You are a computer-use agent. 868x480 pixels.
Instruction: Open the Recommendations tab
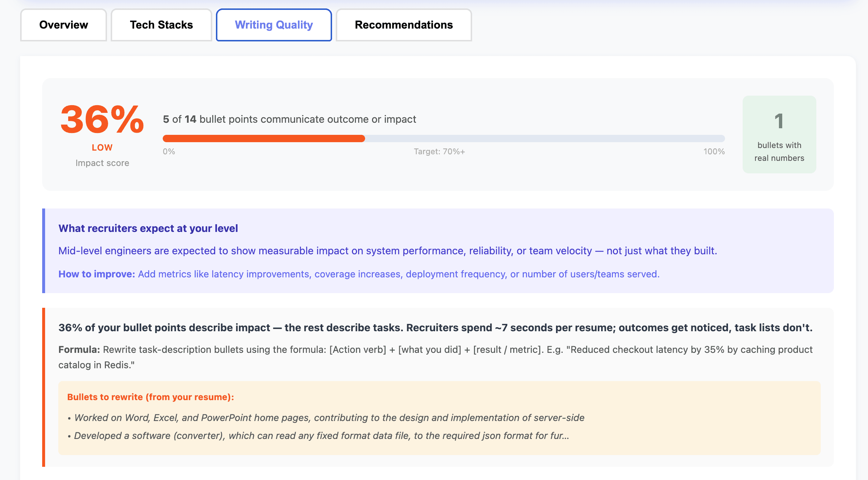point(403,25)
